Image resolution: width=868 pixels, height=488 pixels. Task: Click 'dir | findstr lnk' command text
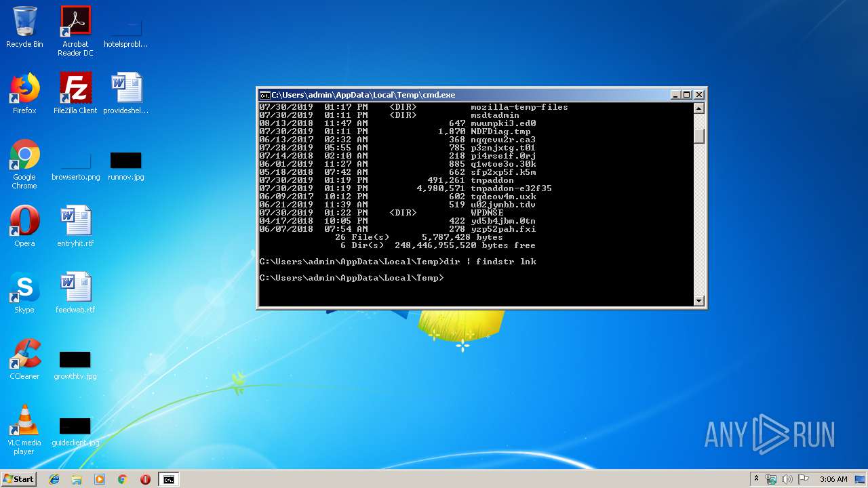point(490,262)
